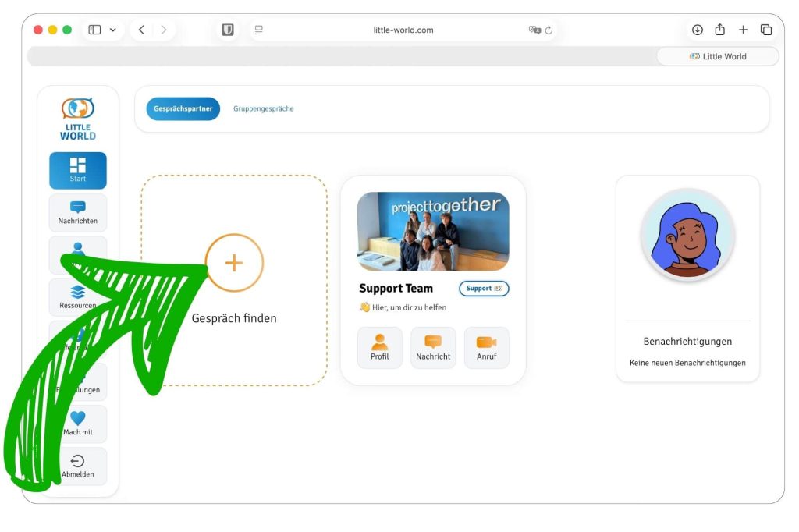Expand the Safari sidebar dropdown chevron

point(113,30)
